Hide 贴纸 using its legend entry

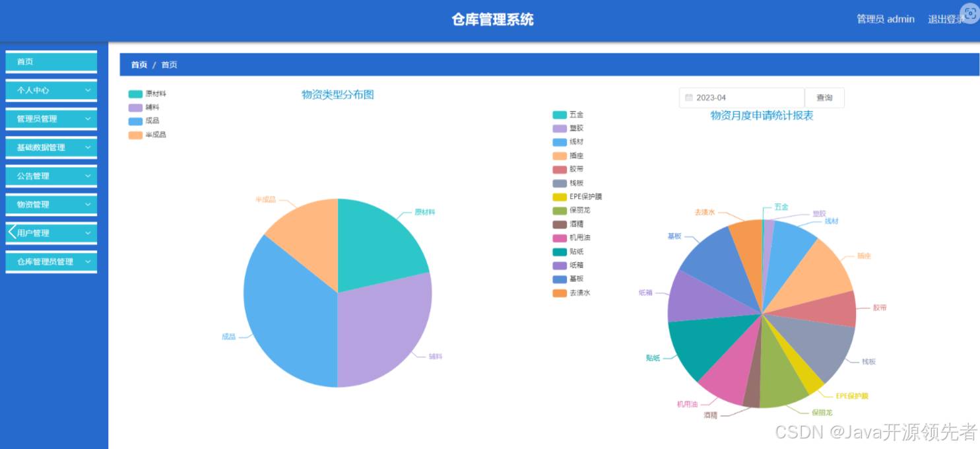pyautogui.click(x=568, y=252)
